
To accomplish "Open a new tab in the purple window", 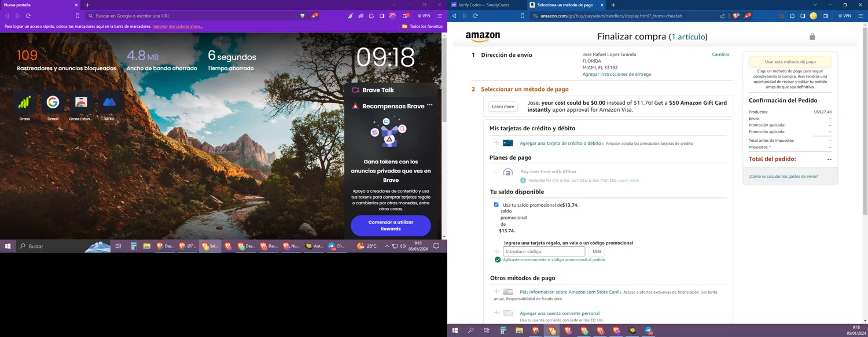I will click(x=87, y=5).
